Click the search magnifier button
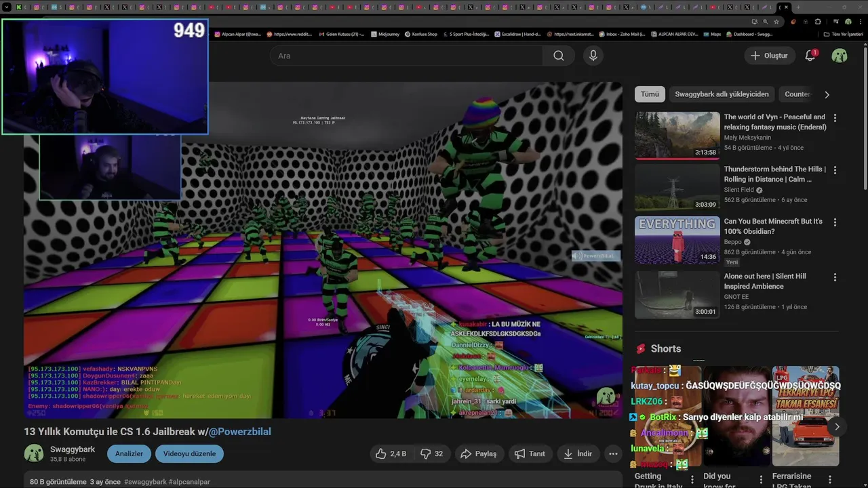868x488 pixels. coord(558,56)
